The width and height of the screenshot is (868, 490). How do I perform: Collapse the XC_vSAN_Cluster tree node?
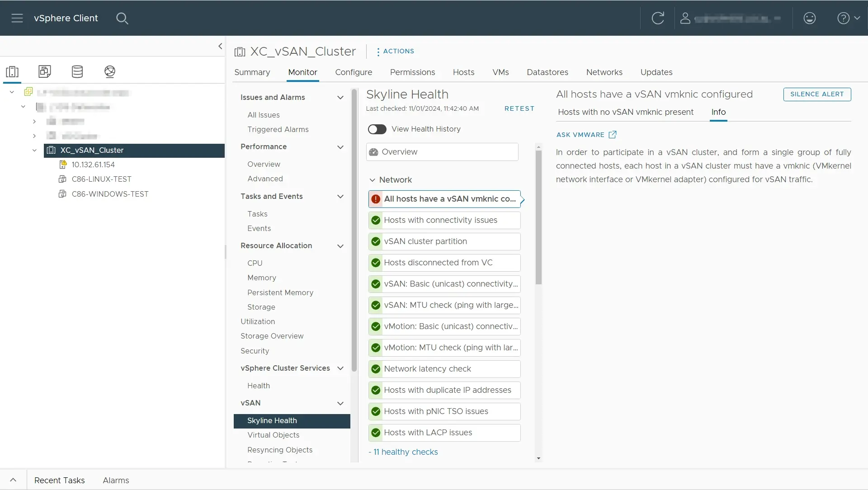click(34, 150)
